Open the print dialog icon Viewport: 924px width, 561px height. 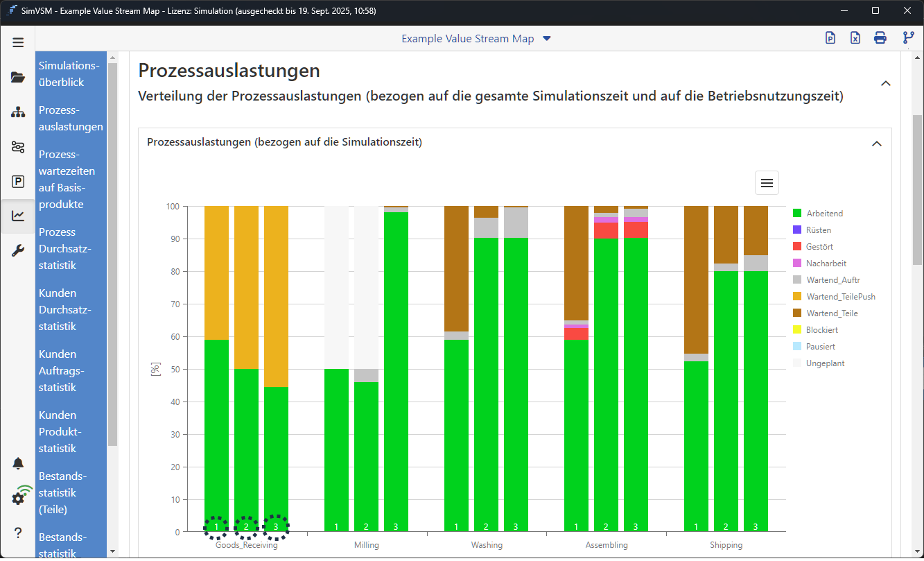tap(880, 37)
